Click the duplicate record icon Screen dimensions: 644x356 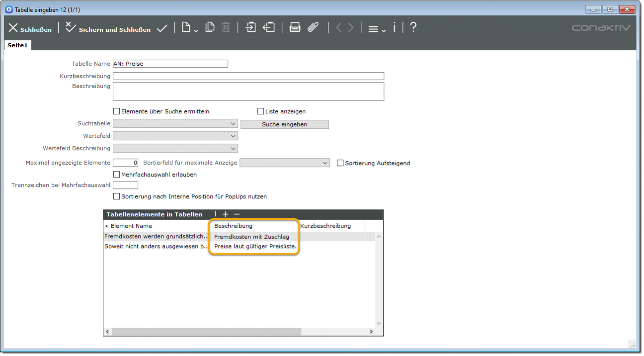click(210, 28)
